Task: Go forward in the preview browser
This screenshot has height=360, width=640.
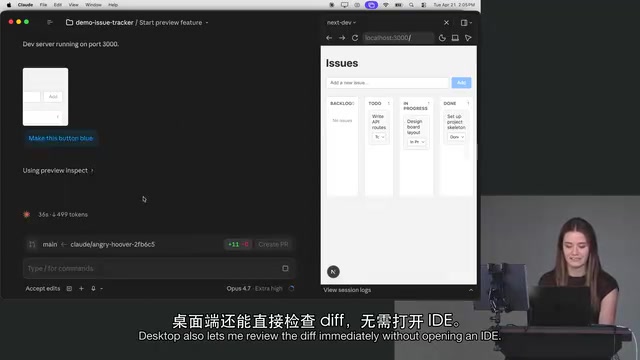Action: pos(342,38)
